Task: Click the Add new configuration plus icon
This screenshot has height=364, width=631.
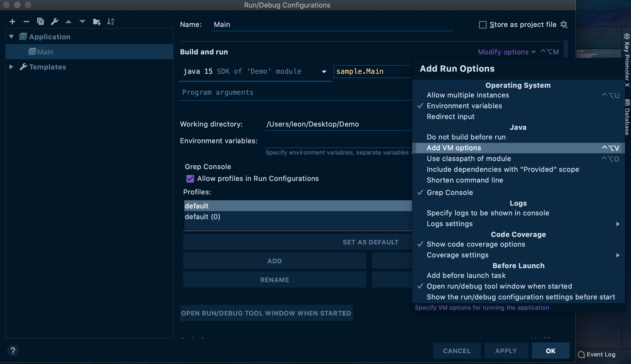Action: pos(12,22)
